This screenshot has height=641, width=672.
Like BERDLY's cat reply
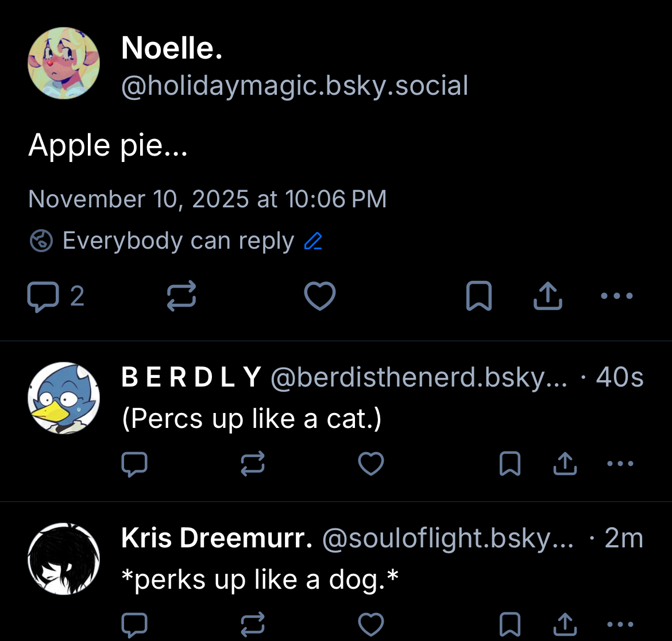tap(370, 464)
